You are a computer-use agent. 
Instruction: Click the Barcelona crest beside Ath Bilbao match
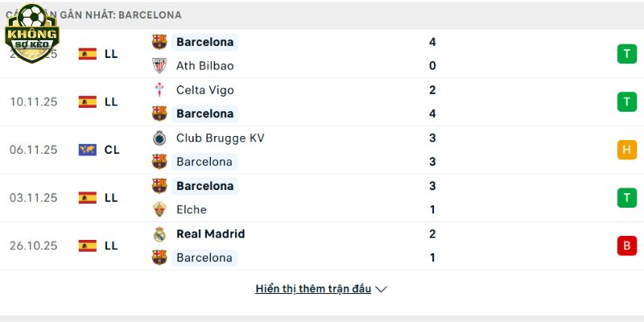tap(159, 42)
